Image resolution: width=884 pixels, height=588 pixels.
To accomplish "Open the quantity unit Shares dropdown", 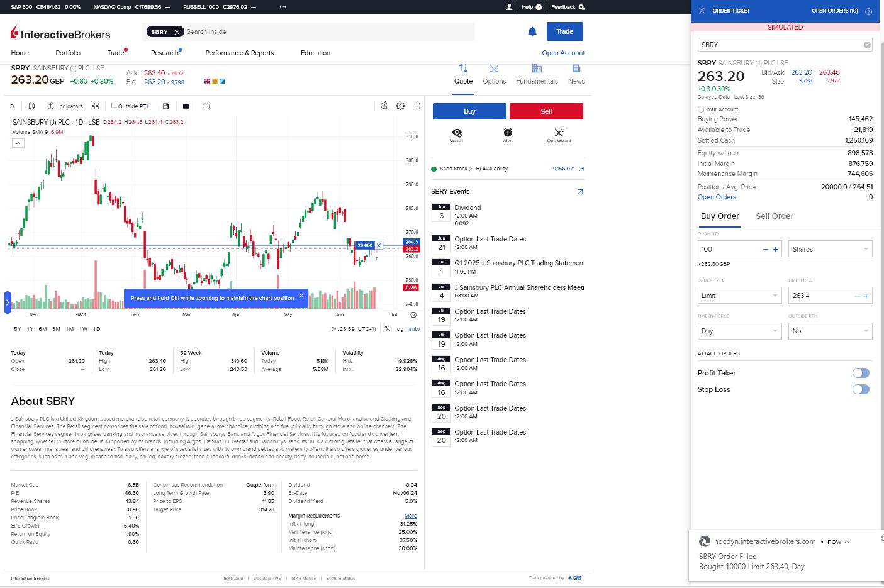I will tap(831, 249).
